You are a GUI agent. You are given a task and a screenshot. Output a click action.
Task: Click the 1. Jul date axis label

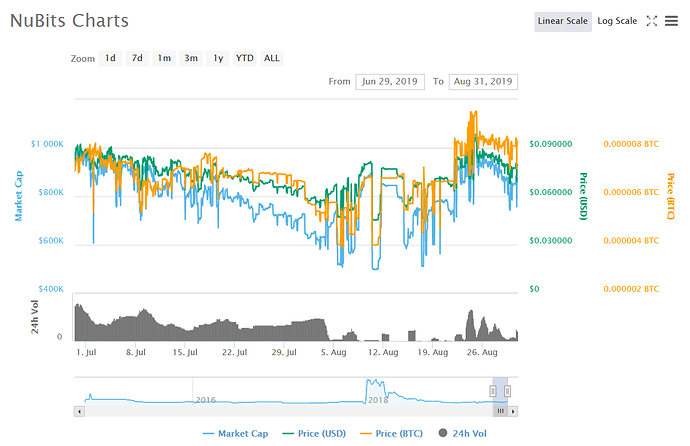pos(86,352)
